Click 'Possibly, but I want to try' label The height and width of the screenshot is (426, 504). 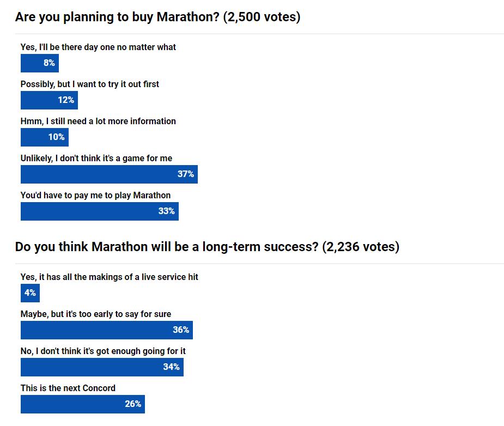(x=89, y=84)
